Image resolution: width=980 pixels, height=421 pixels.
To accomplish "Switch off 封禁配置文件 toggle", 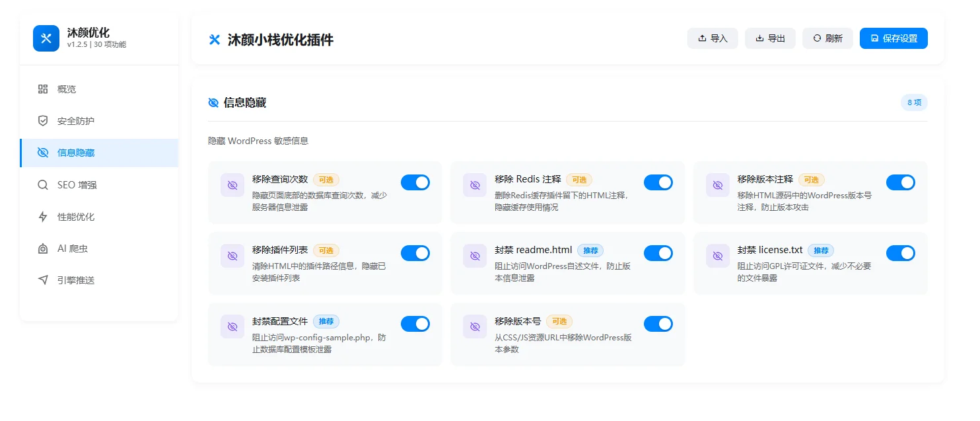I will (x=415, y=324).
